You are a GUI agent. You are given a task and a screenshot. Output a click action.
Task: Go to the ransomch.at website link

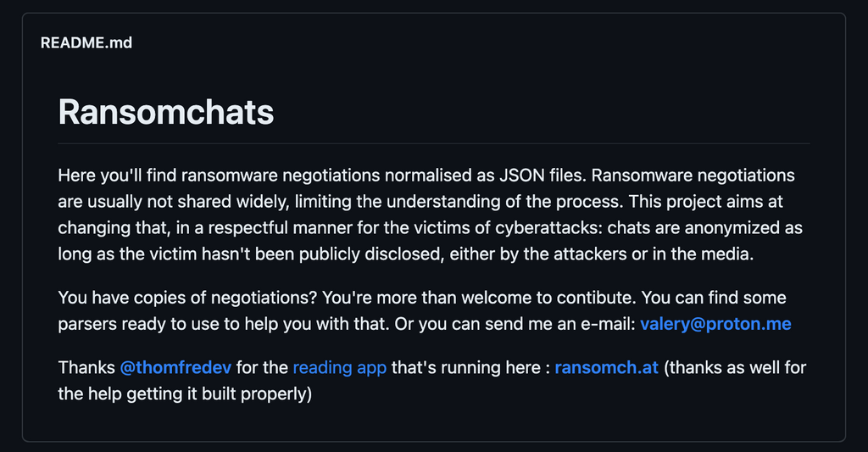point(606,367)
